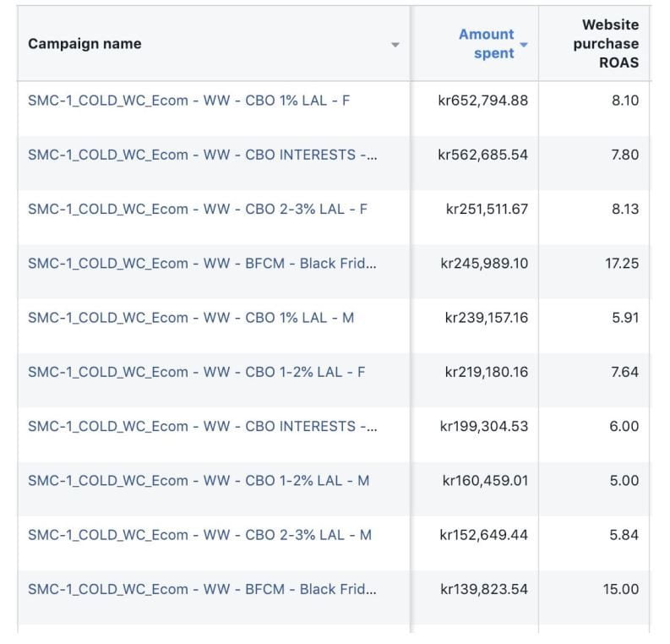670x644 pixels.
Task: Click ROAS value 5.91
Action: point(625,318)
